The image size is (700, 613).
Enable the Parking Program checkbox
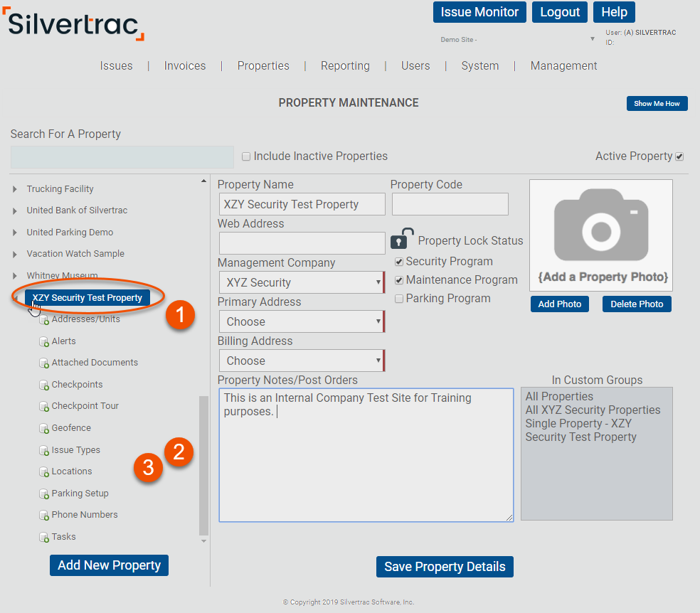(400, 298)
